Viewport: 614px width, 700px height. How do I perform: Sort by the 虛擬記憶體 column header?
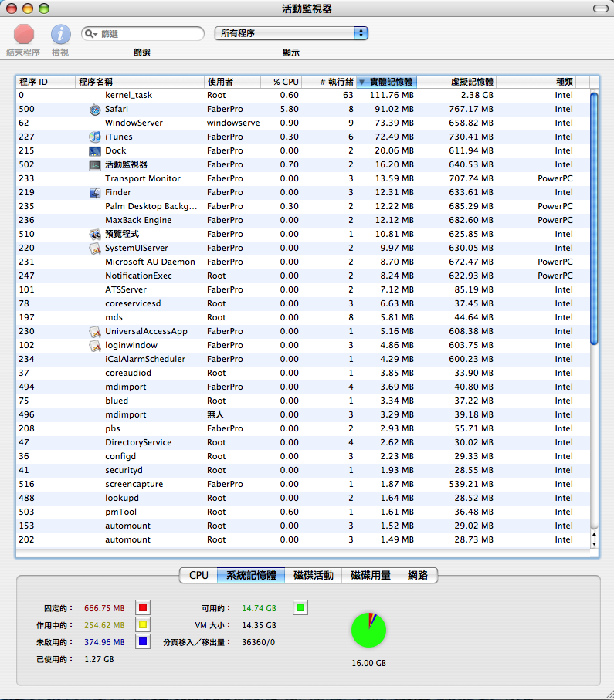point(456,82)
